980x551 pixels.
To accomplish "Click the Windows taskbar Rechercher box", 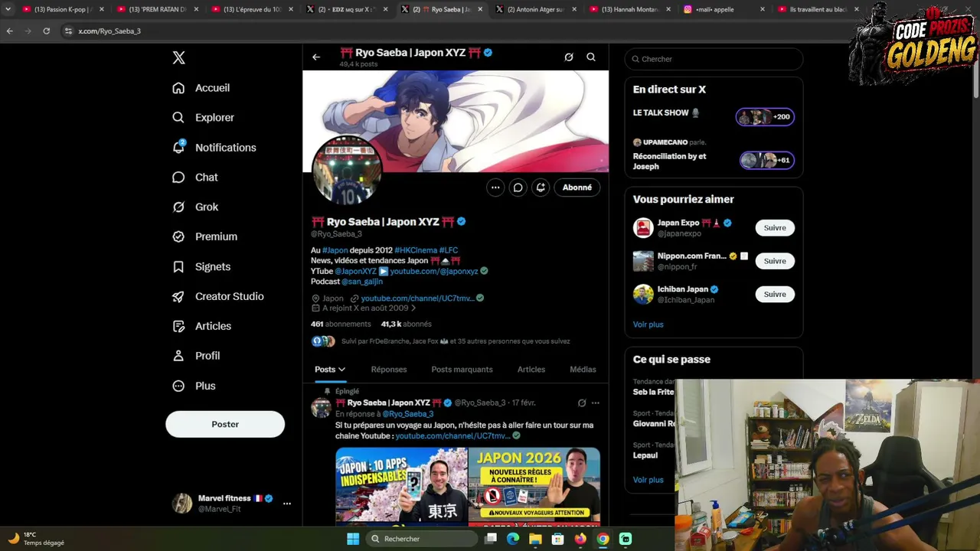I will tap(422, 539).
